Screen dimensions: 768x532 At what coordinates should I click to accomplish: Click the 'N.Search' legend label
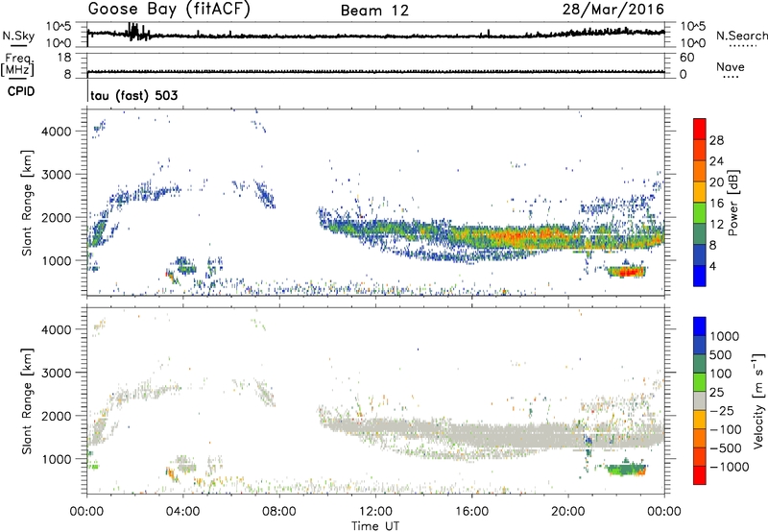[741, 36]
